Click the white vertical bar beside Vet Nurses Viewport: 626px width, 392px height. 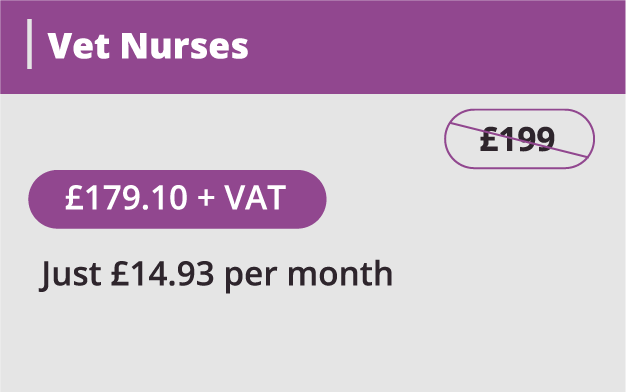29,44
